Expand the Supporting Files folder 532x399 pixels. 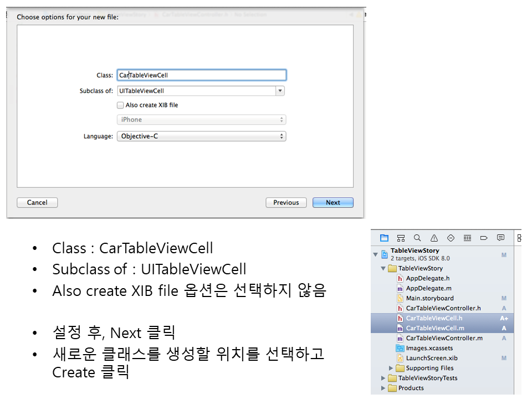tap(391, 368)
